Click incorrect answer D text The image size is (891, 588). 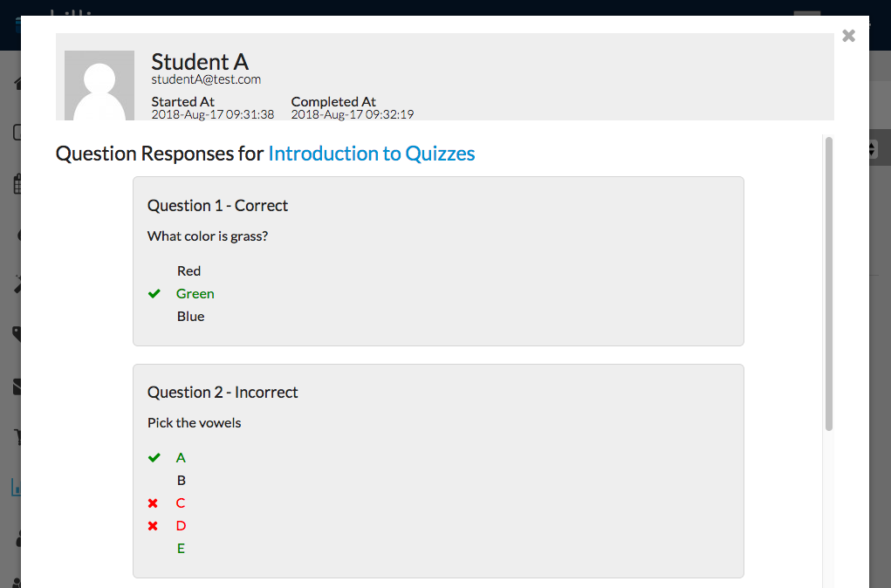(181, 526)
